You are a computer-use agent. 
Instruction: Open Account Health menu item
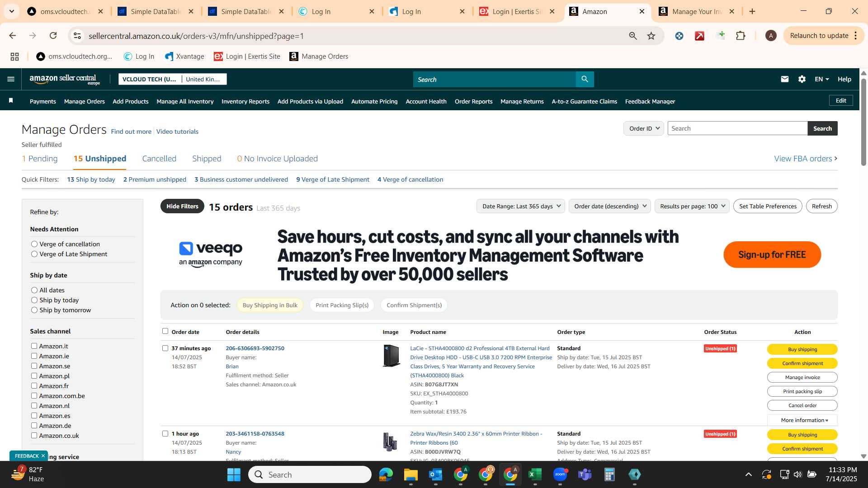pyautogui.click(x=426, y=101)
